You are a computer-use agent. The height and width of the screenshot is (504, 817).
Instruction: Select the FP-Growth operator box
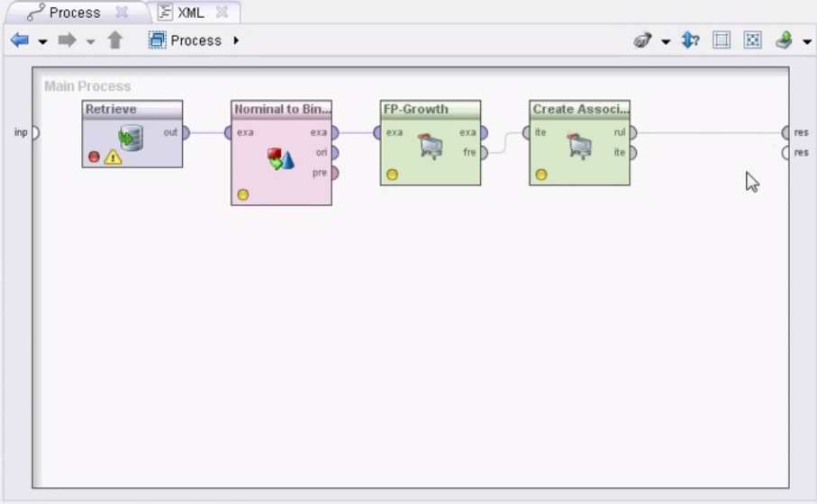click(x=431, y=143)
